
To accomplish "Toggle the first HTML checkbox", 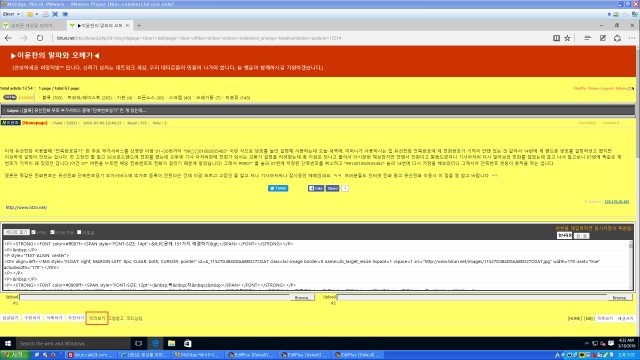I will (34, 232).
